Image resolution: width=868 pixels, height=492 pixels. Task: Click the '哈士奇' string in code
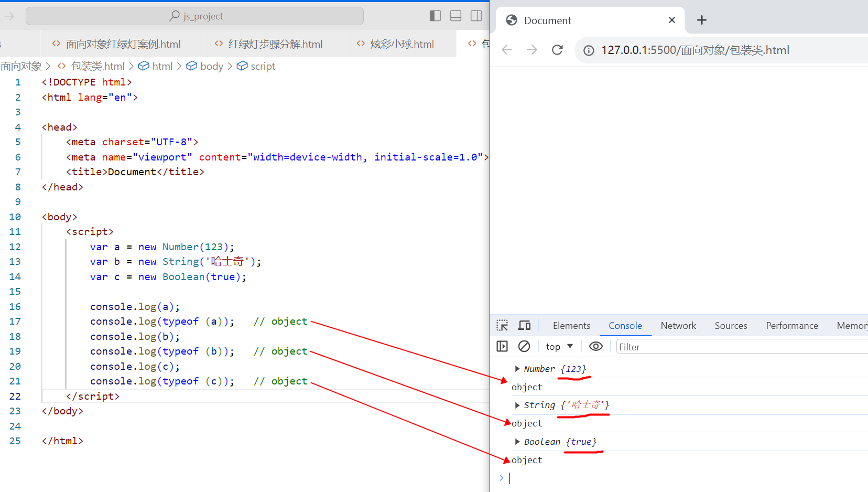[x=227, y=261]
